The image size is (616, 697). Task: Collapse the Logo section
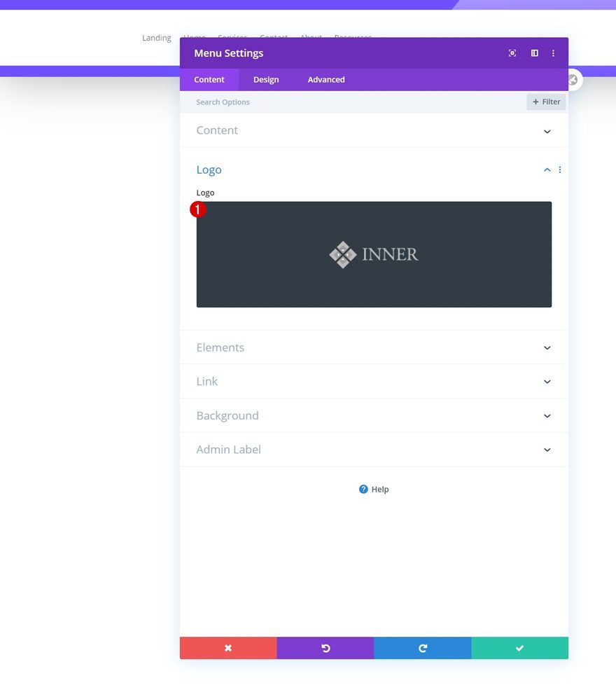coord(547,170)
